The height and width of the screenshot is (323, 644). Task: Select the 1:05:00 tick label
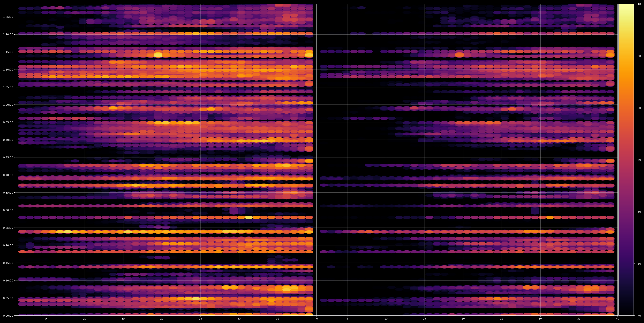[8, 87]
